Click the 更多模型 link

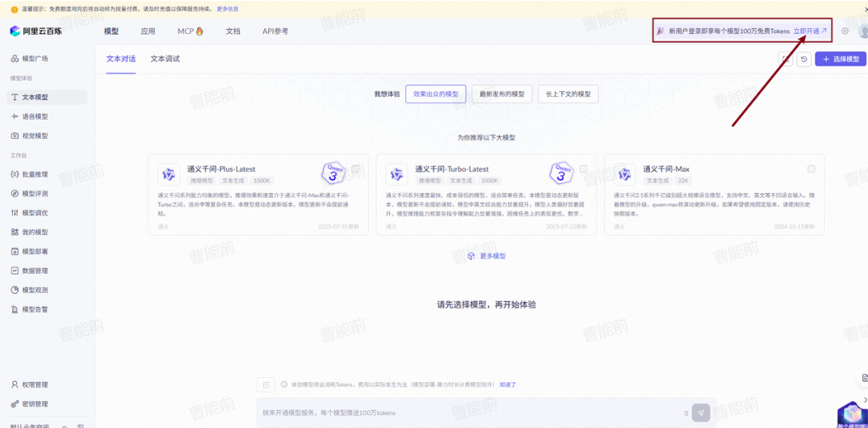coord(487,256)
